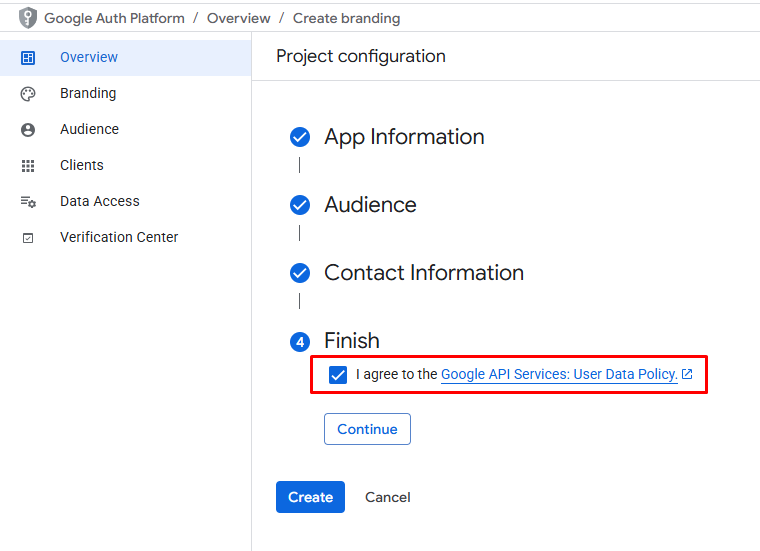Viewport: 760px width, 551px height.
Task: Click the Google Auth Platform shield icon
Action: point(28,18)
